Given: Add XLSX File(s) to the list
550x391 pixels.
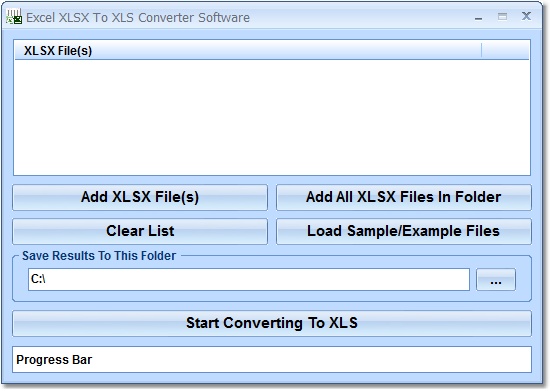Looking at the screenshot, I should click(x=140, y=197).
